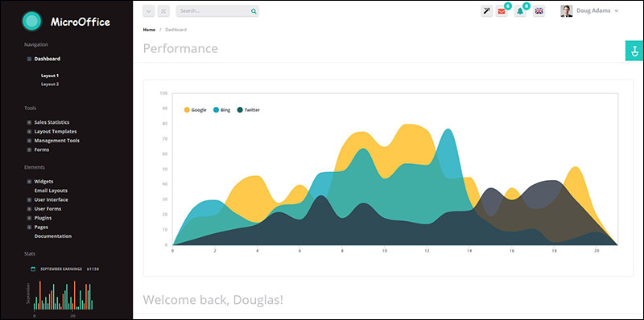The width and height of the screenshot is (644, 320).
Task: Go to Home in breadcrumb
Action: pyautogui.click(x=149, y=30)
